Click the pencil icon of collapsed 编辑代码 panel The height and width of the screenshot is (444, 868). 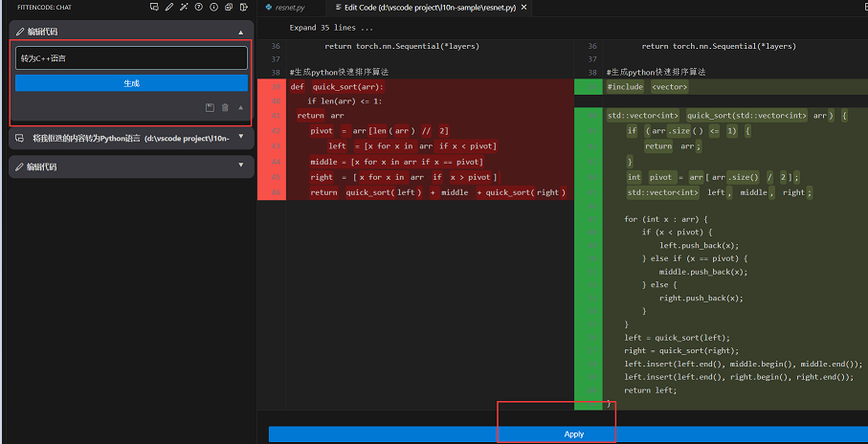(x=20, y=166)
